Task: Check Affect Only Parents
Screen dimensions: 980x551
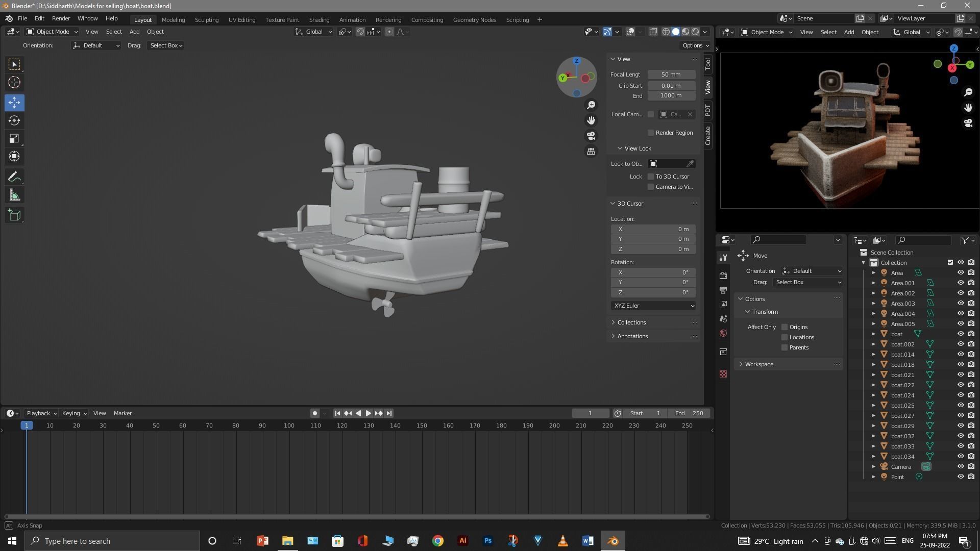Action: [x=785, y=347]
